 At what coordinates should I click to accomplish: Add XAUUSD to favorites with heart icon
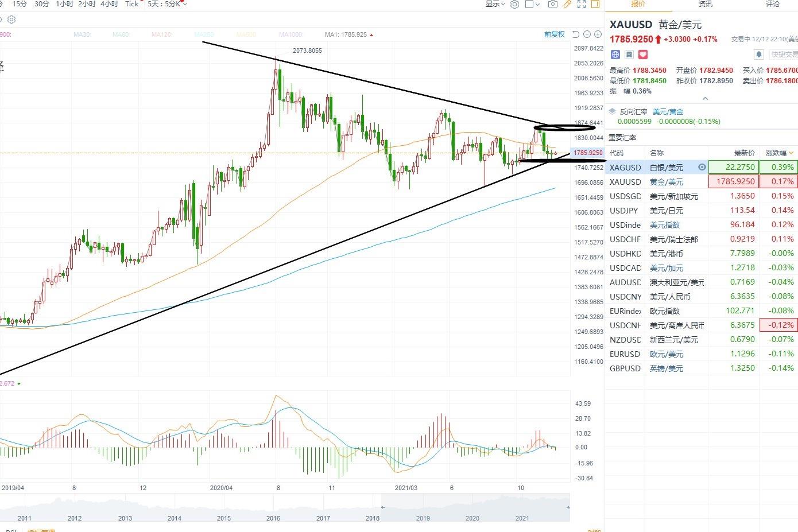tap(643, 55)
